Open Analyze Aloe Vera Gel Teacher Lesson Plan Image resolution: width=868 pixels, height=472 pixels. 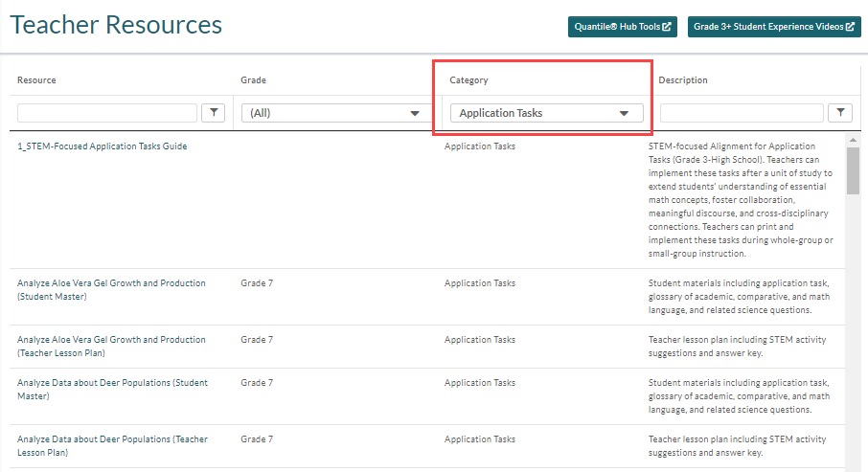click(x=111, y=346)
